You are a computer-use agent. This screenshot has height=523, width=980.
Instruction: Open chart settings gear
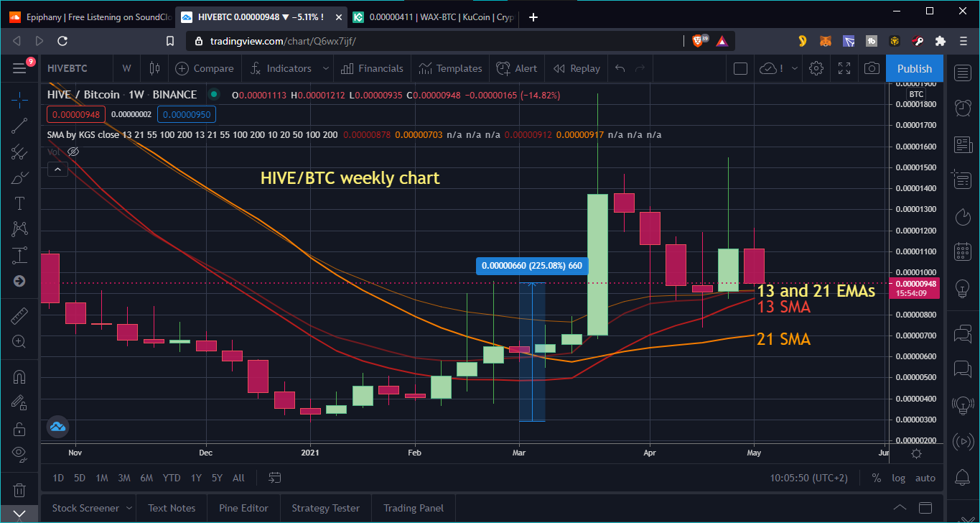(x=816, y=68)
